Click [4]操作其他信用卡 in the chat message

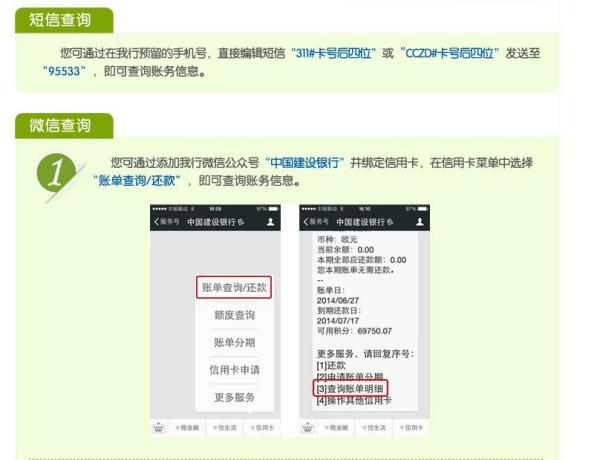coord(354,401)
